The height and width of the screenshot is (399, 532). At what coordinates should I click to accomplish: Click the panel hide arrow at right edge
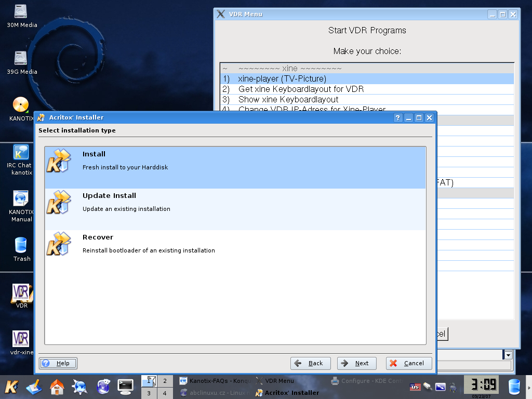(529, 387)
